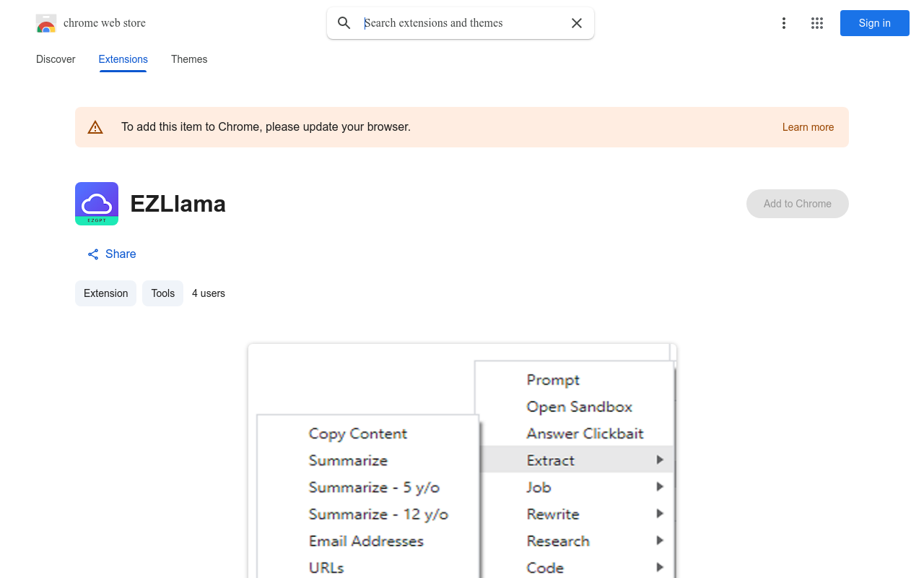Switch to the Discover tab
Viewport: 924px width, 578px height.
pyautogui.click(x=56, y=59)
